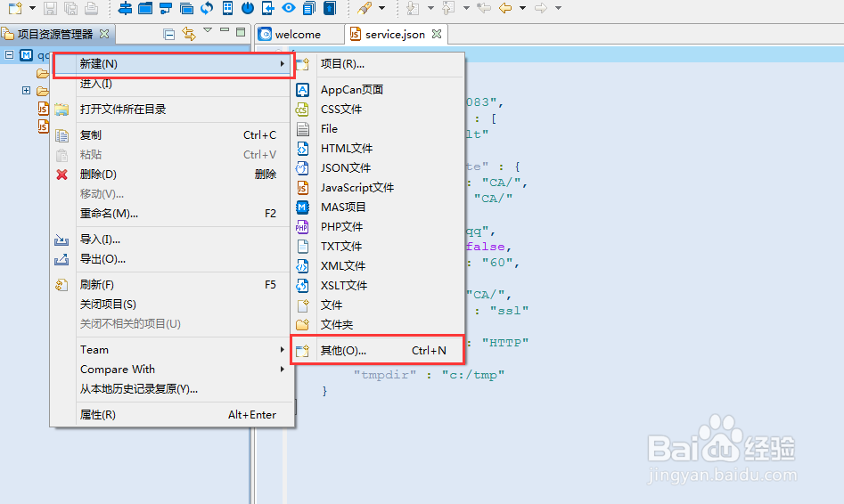
Task: Open the search flashlight dropdown arrow
Action: (382, 8)
